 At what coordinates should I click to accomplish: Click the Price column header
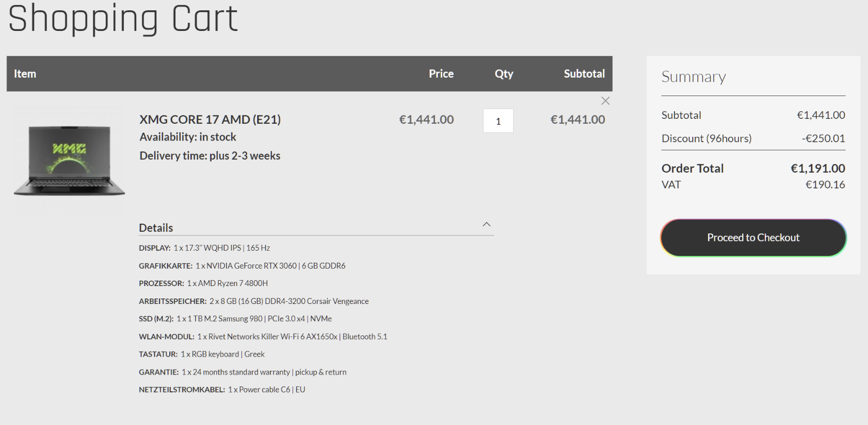441,74
